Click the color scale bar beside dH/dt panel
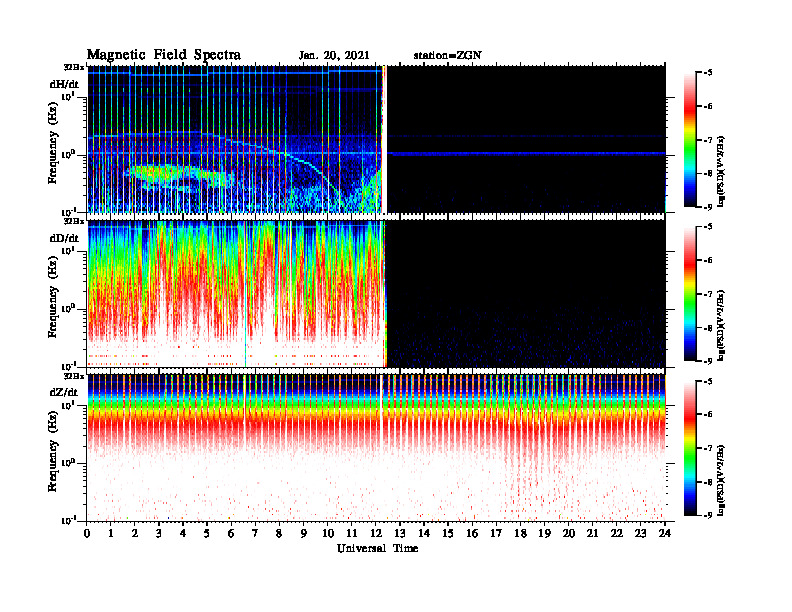The width and height of the screenshot is (792, 612). pyautogui.click(x=690, y=139)
